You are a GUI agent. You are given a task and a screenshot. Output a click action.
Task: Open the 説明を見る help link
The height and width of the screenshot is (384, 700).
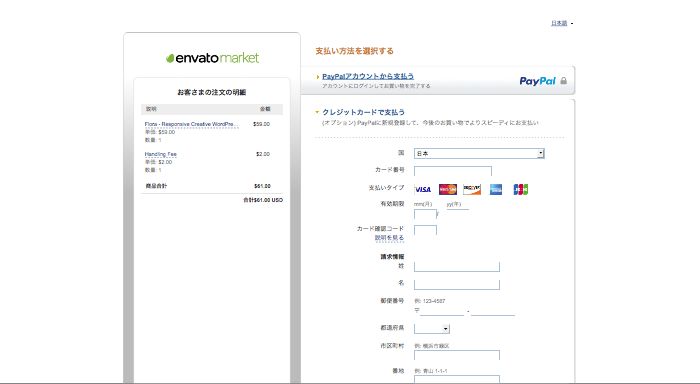pyautogui.click(x=389, y=238)
